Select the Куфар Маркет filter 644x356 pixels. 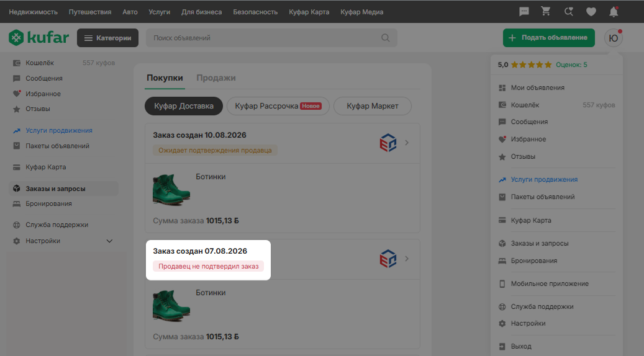click(x=373, y=106)
